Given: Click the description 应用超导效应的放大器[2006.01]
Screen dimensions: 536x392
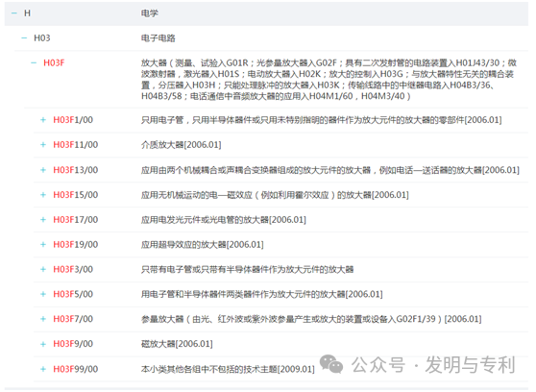Looking at the screenshot, I should coord(202,244).
